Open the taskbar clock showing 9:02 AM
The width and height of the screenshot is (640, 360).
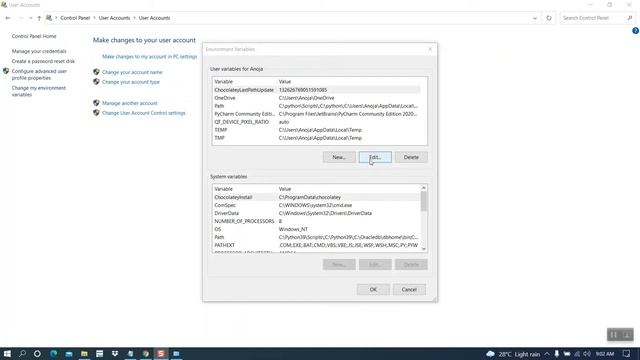(x=605, y=354)
